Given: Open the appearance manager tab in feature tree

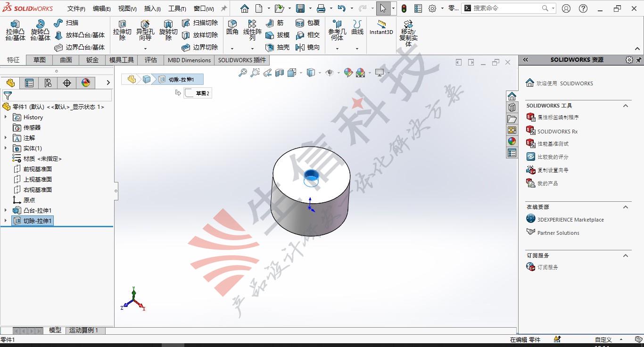Looking at the screenshot, I should coord(86,83).
